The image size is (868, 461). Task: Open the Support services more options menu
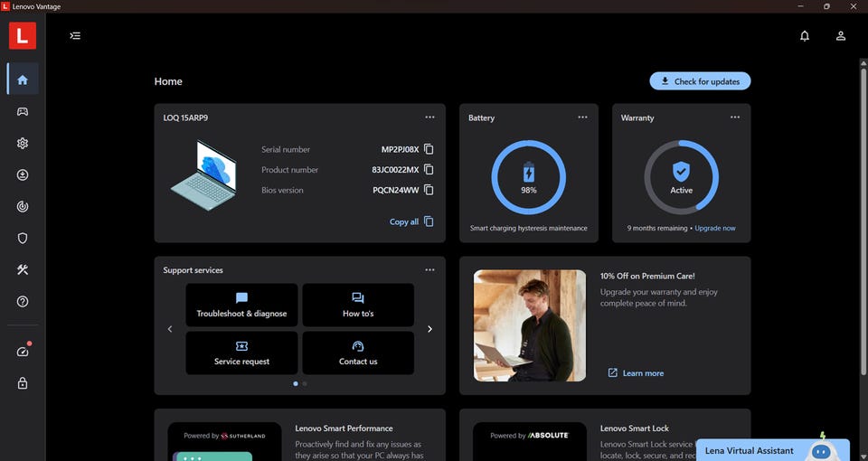(429, 269)
